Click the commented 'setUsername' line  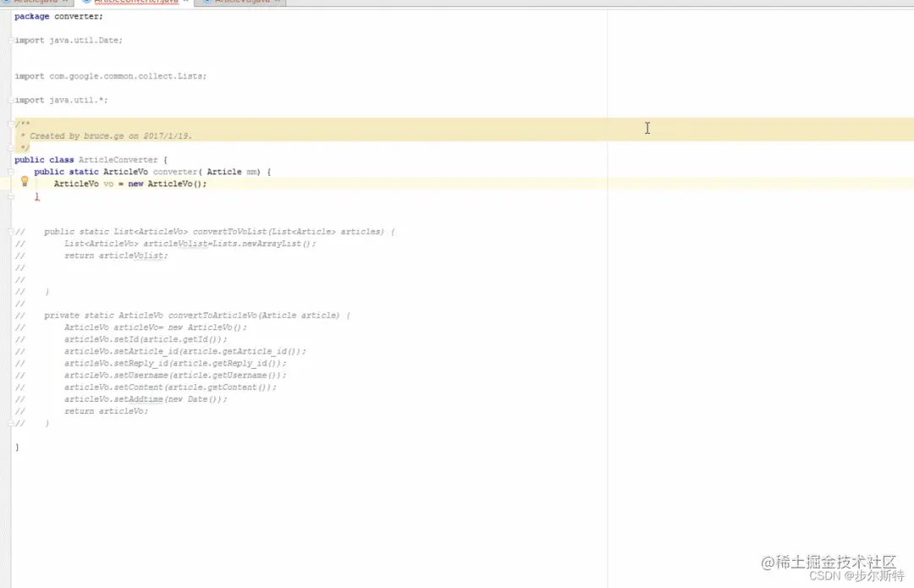[x=175, y=376]
